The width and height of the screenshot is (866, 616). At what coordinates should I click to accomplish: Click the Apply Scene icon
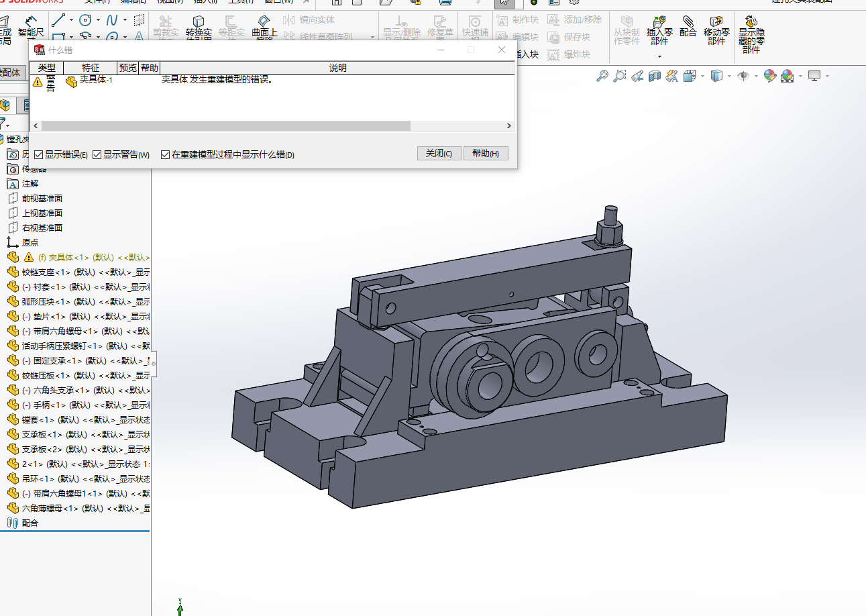pyautogui.click(x=788, y=76)
